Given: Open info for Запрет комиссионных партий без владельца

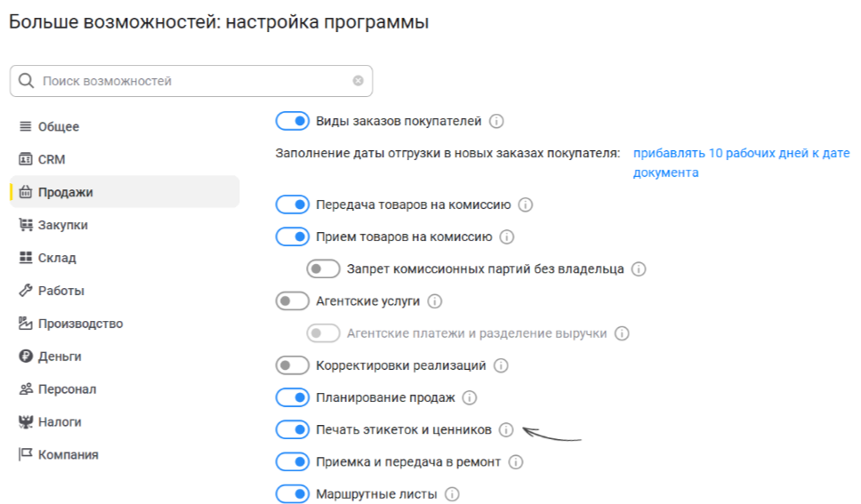Looking at the screenshot, I should pos(639,269).
